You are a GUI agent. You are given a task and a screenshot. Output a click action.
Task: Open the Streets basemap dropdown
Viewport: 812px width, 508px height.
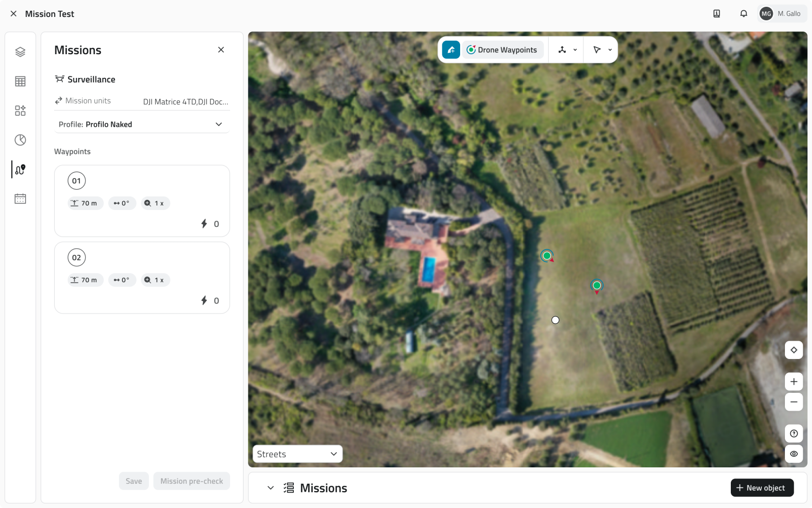[x=298, y=454]
